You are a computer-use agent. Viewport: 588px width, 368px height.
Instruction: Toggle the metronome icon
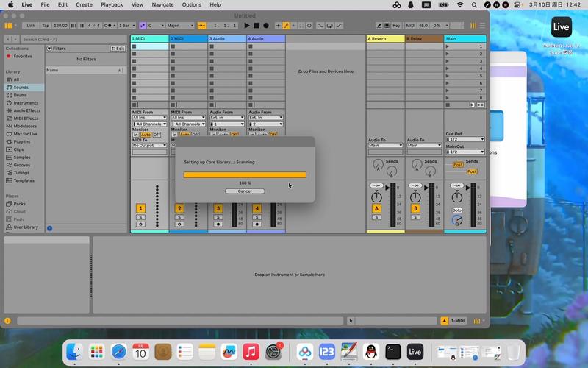(x=110, y=26)
